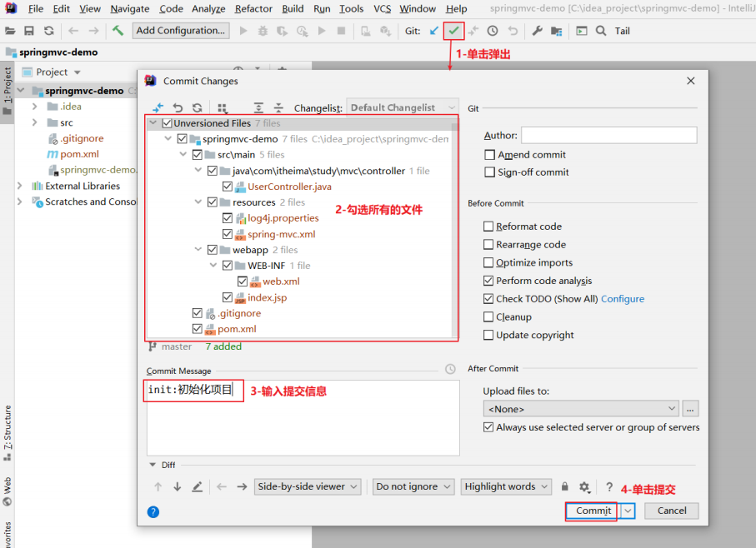
Task: Open Project Structure icon in toolbar
Action: click(x=557, y=31)
